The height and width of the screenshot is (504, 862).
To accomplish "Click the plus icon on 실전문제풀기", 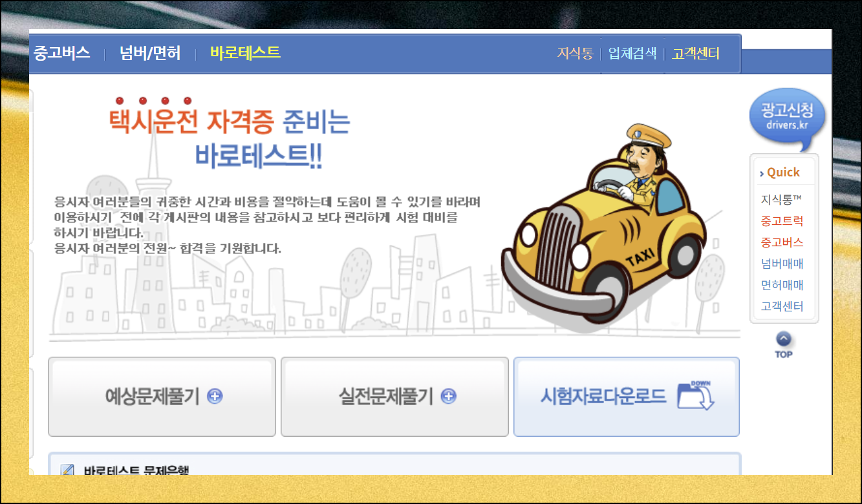I will click(x=449, y=397).
